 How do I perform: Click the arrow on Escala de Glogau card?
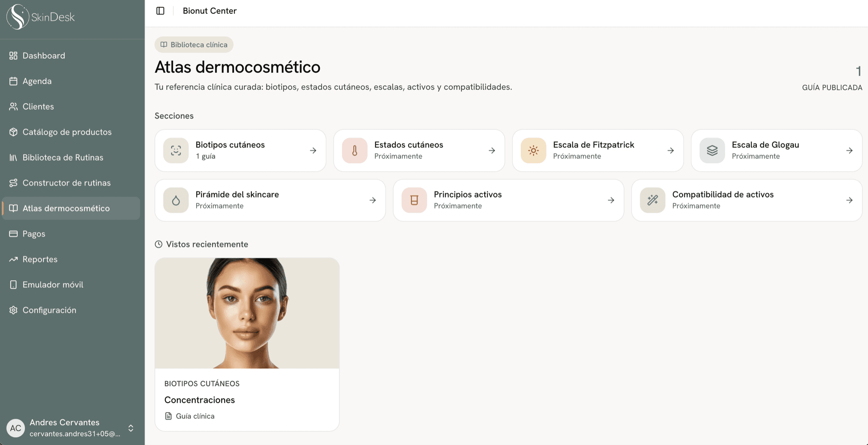(849, 151)
